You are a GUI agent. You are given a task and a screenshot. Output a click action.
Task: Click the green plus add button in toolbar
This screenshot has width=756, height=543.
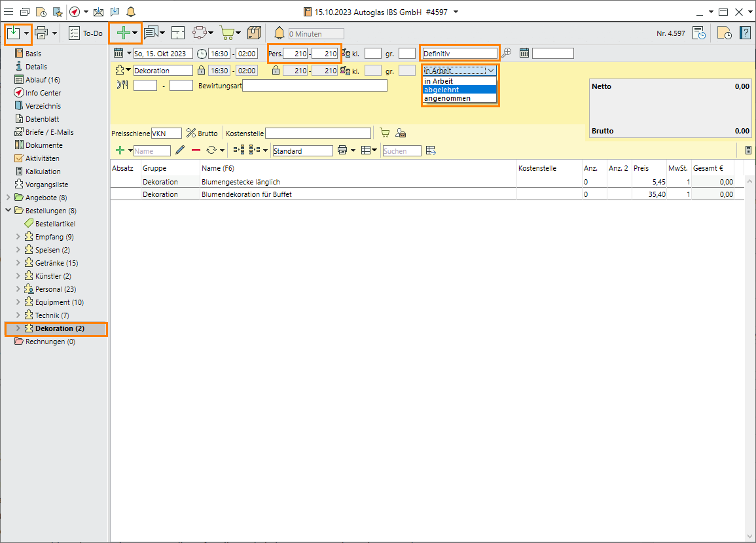point(122,33)
